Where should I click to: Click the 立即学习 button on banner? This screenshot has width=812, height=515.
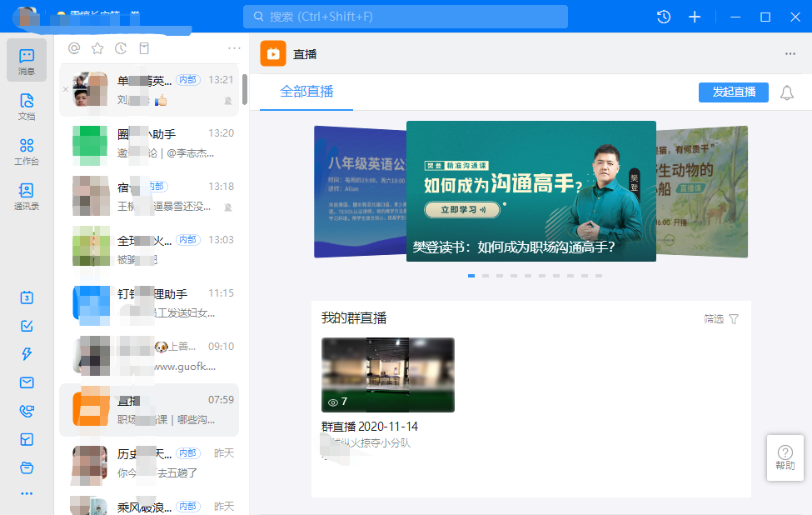click(x=462, y=210)
